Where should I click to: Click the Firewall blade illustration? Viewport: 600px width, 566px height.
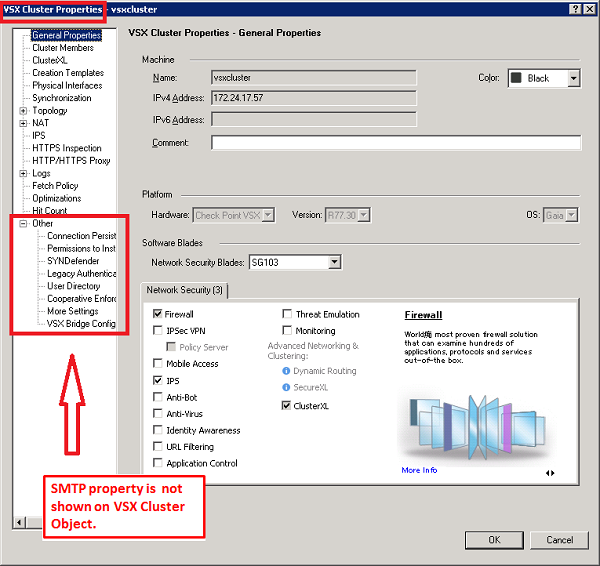[x=478, y=427]
